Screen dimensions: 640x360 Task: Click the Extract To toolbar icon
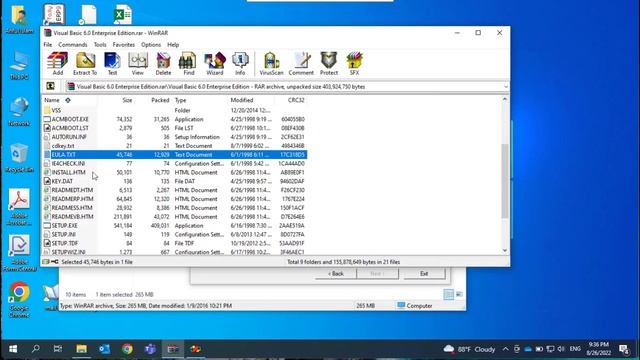85,64
